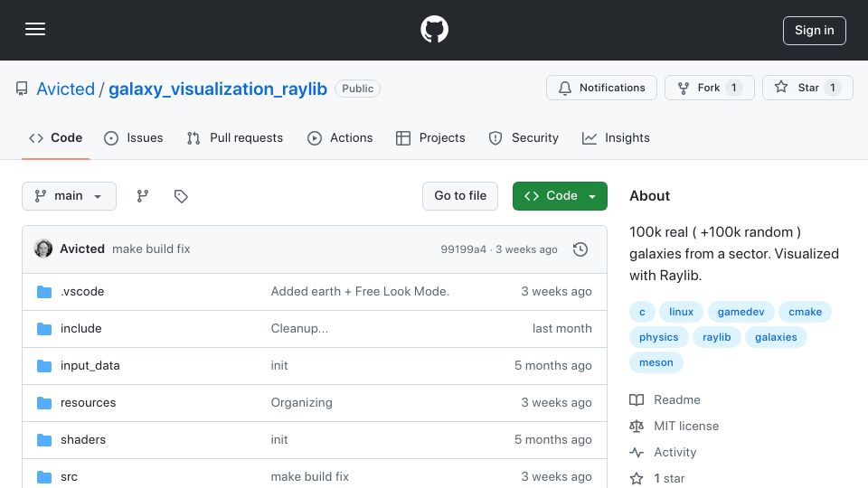Open the input_data folder
The height and width of the screenshot is (488, 868).
90,366
